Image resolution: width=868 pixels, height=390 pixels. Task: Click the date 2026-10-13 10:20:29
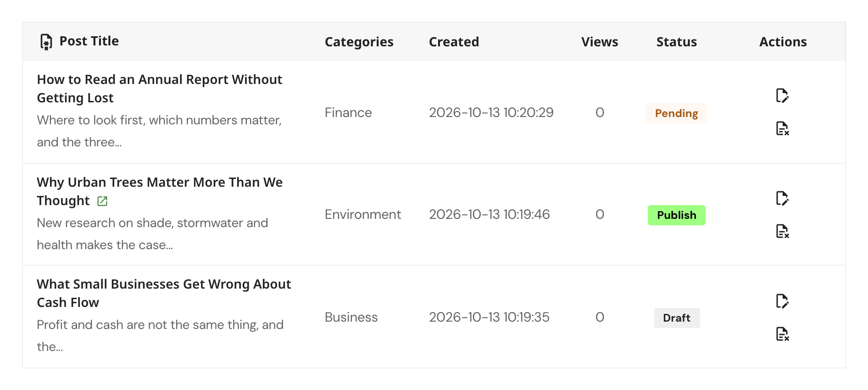(491, 112)
